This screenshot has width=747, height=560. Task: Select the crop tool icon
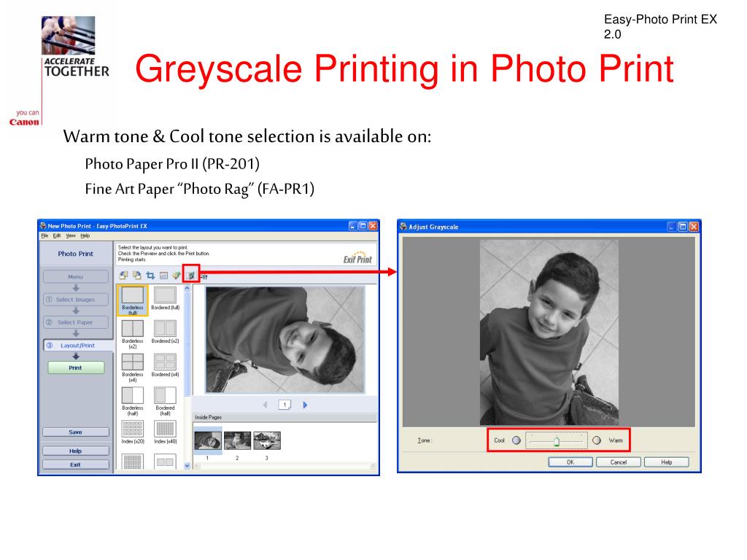pyautogui.click(x=150, y=275)
